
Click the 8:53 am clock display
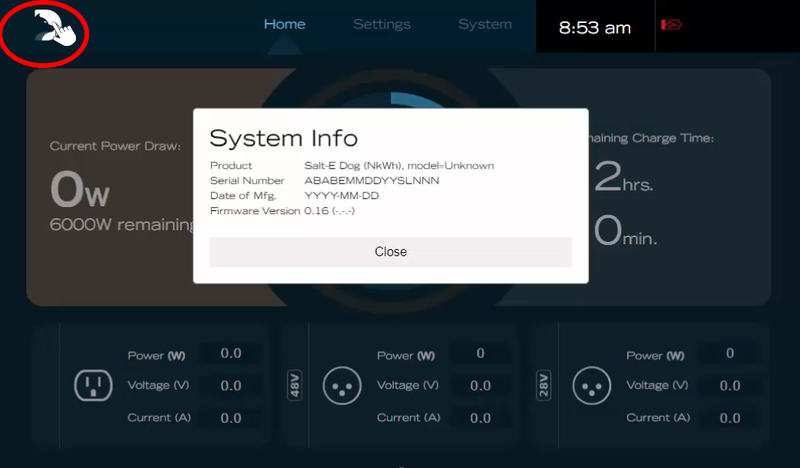(x=594, y=28)
